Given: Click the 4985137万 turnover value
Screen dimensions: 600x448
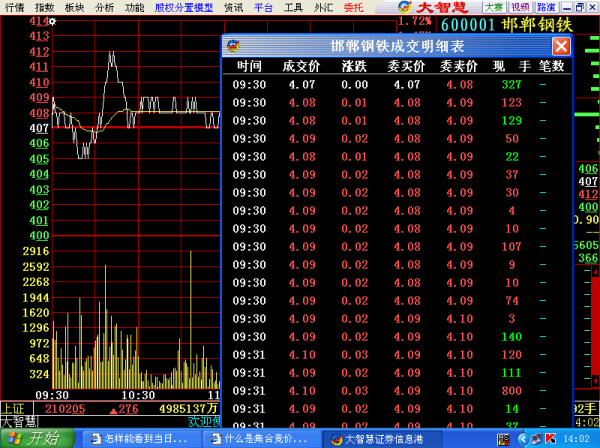Looking at the screenshot, I should click(189, 409).
